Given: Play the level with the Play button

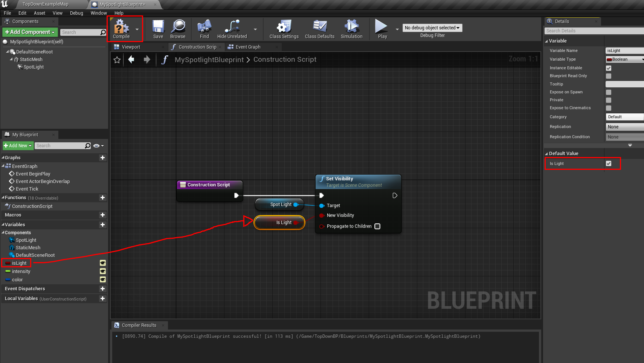Looking at the screenshot, I should [x=382, y=29].
